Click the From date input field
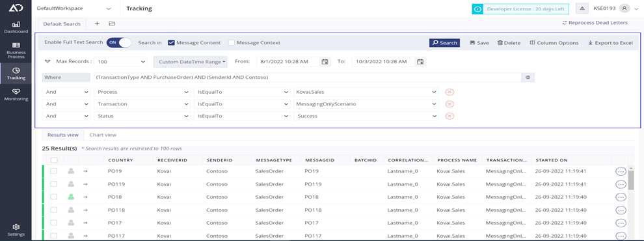Screen dimensions: 644x241 tap(288, 62)
